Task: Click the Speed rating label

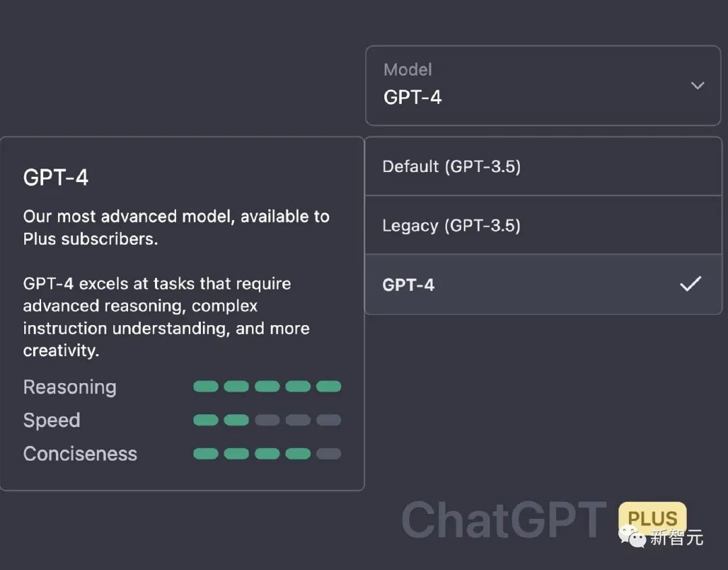Action: [x=51, y=420]
